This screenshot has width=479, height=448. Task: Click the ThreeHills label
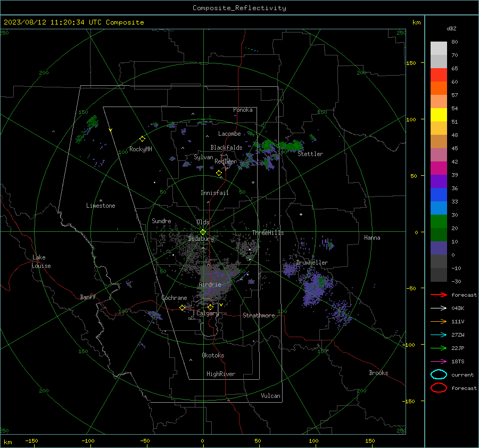pyautogui.click(x=268, y=233)
